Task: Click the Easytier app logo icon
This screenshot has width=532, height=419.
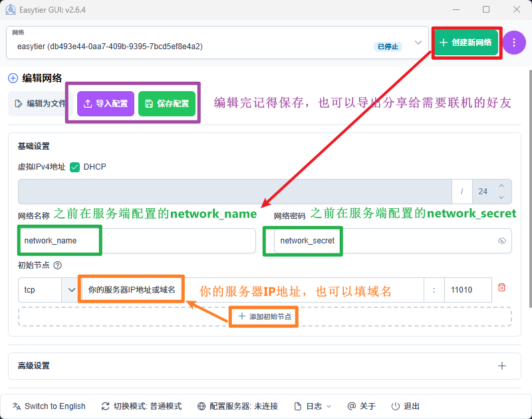Action: [x=11, y=9]
